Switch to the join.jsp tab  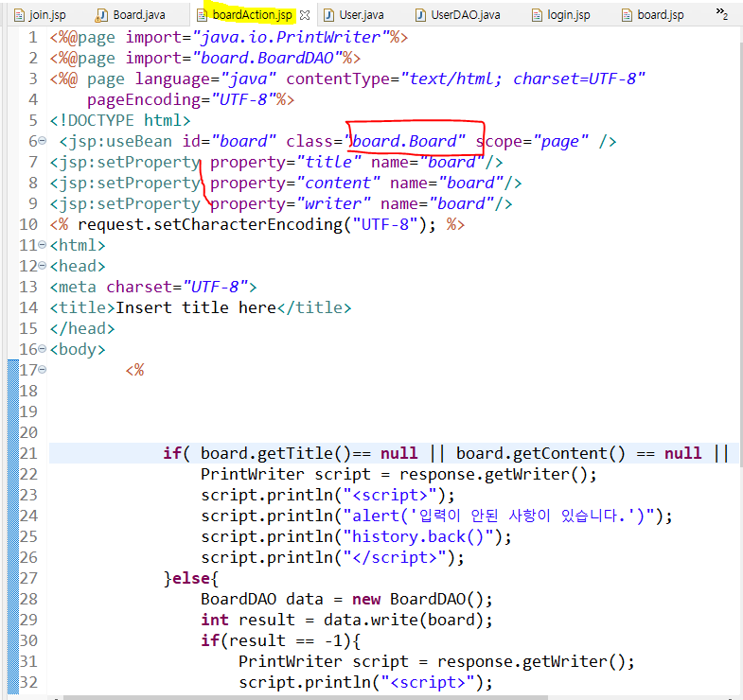coord(47,15)
